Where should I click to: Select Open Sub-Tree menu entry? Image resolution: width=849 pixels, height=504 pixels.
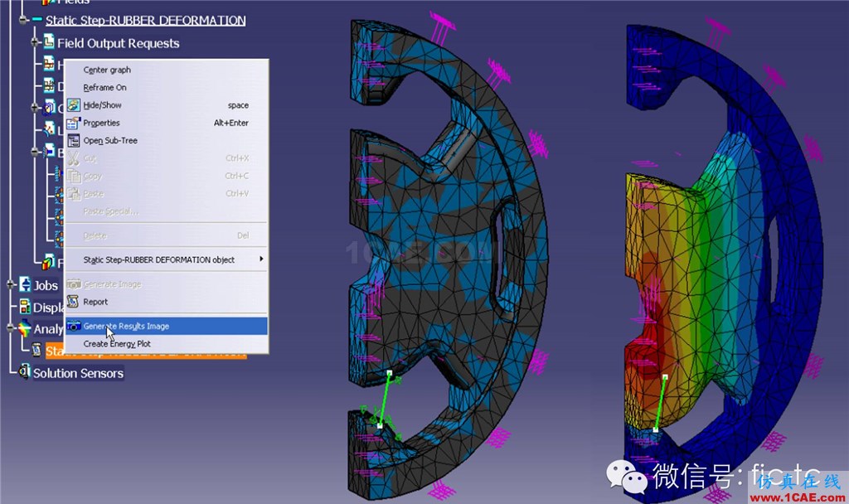pos(166,140)
